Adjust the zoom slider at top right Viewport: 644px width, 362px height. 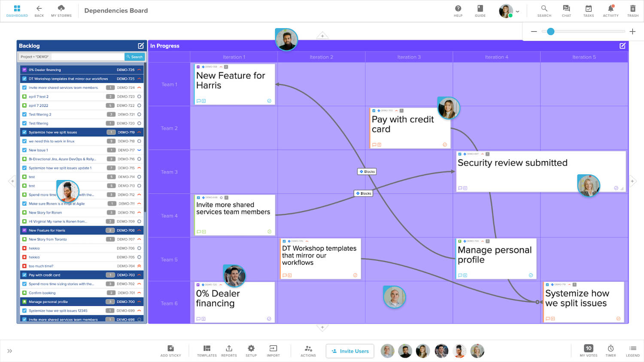coord(551,31)
